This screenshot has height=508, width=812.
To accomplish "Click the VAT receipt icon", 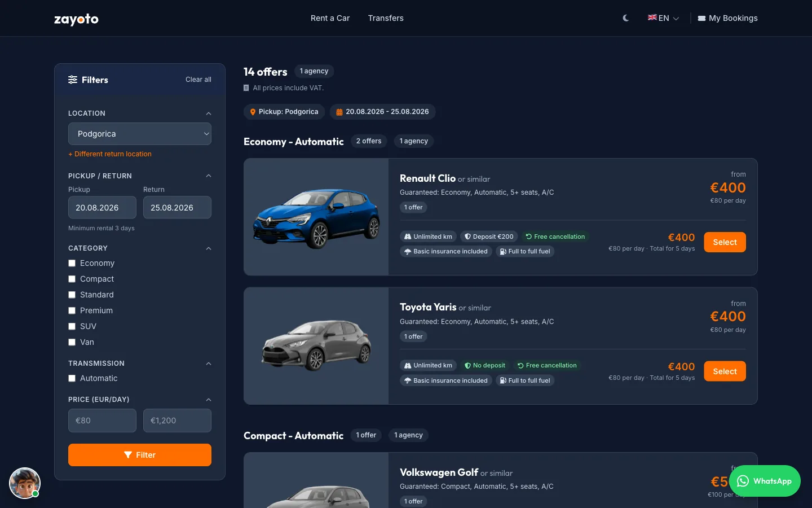I will pyautogui.click(x=246, y=88).
